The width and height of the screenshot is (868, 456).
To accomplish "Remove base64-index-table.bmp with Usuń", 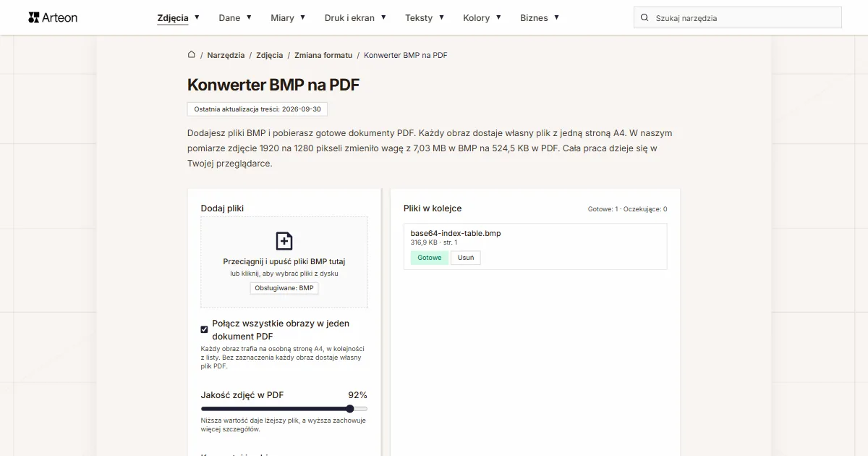I will (466, 258).
